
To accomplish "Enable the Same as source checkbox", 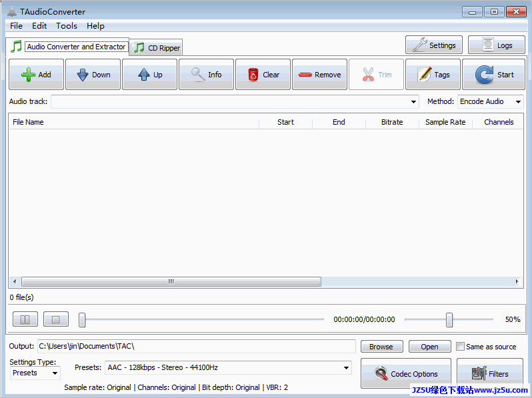I will point(461,347).
